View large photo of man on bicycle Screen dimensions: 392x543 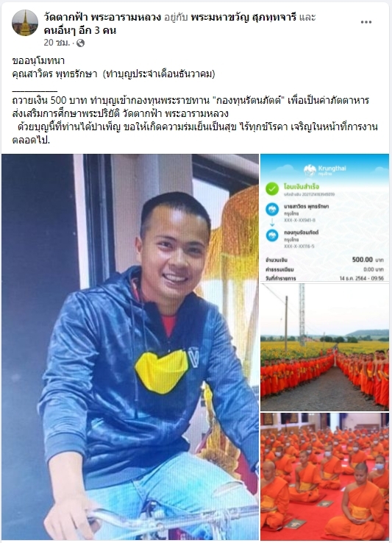(130, 347)
